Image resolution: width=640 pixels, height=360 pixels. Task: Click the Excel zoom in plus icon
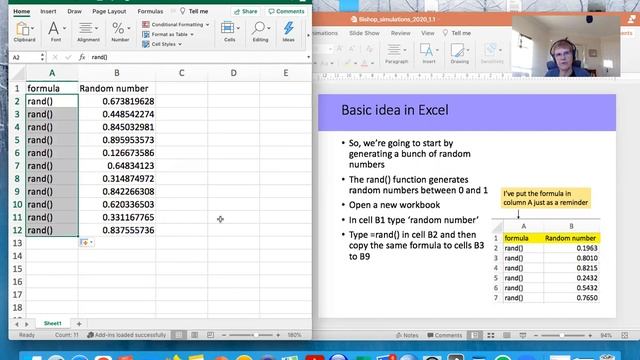tap(278, 335)
